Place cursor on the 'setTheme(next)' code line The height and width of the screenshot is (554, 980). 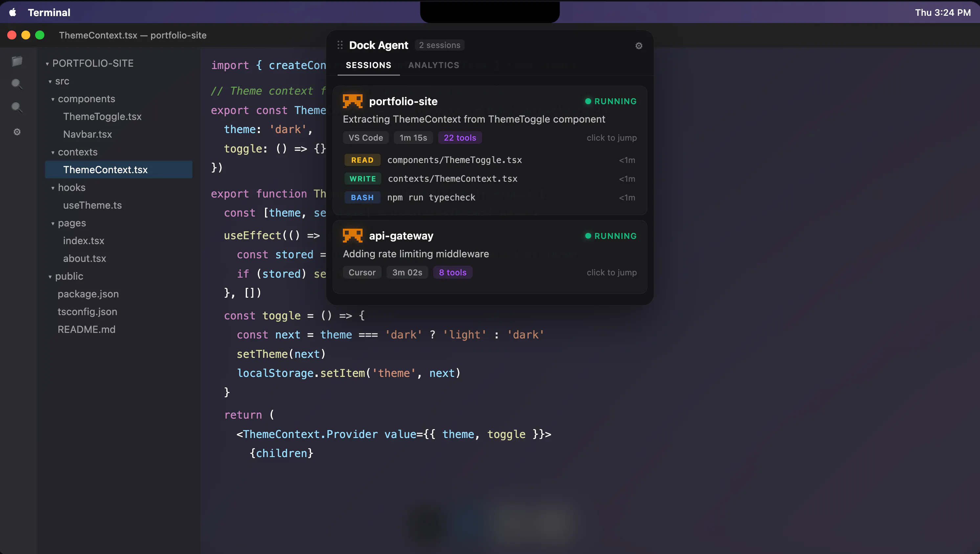point(281,354)
